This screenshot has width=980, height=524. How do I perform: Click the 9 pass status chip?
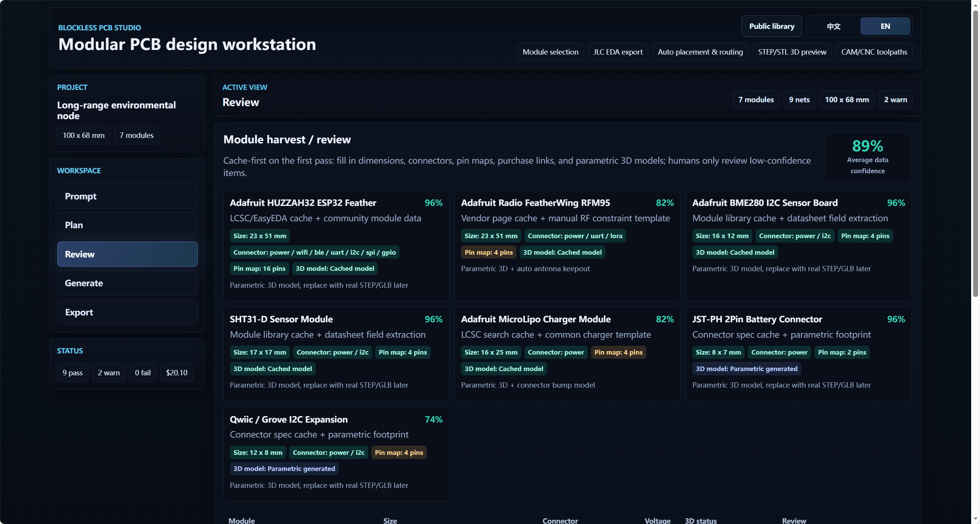coord(73,373)
